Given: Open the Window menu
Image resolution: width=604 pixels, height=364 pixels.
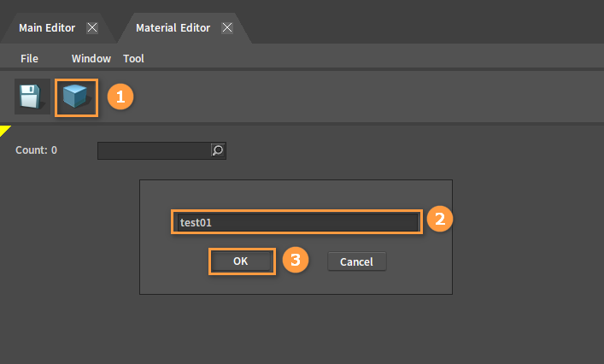Looking at the screenshot, I should tap(91, 59).
